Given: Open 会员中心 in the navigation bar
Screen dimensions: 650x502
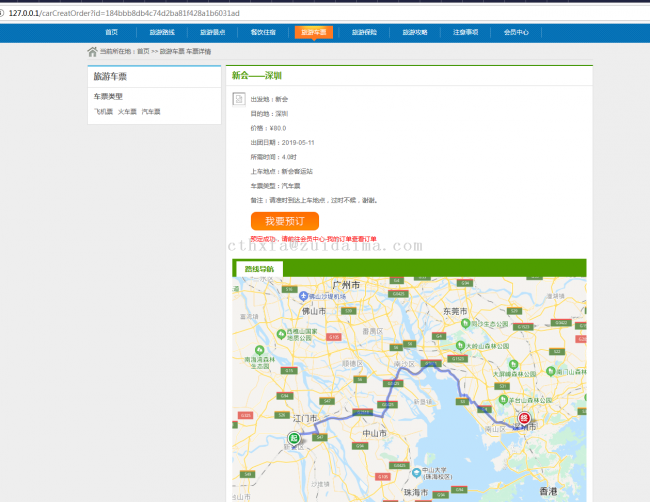Looking at the screenshot, I should (x=516, y=32).
